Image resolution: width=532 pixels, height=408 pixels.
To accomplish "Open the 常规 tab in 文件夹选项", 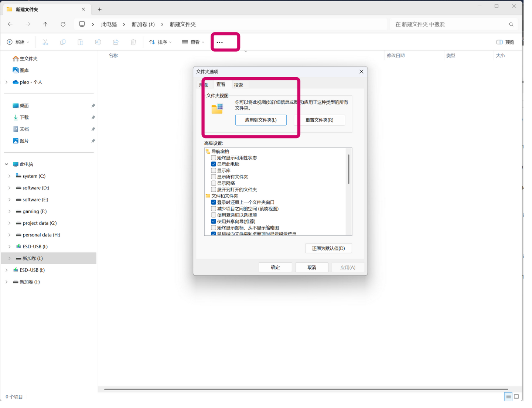I will pyautogui.click(x=203, y=85).
